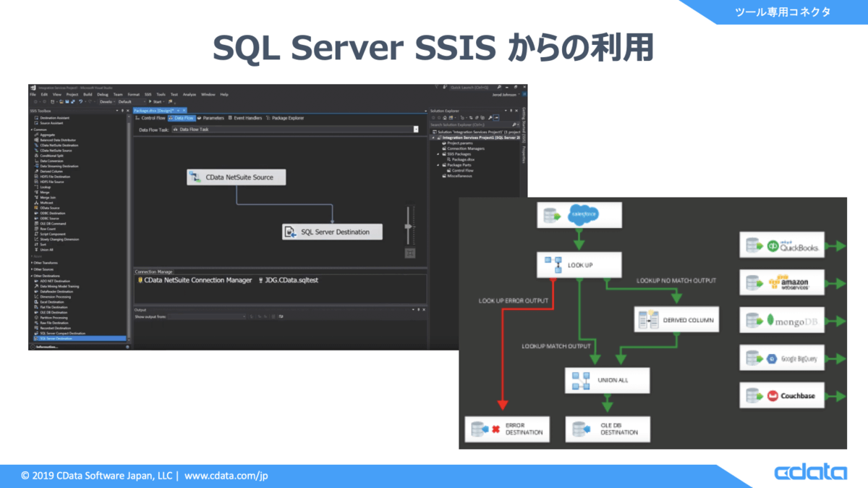
Task: Collapse the Common toolbox section
Action: coord(32,130)
